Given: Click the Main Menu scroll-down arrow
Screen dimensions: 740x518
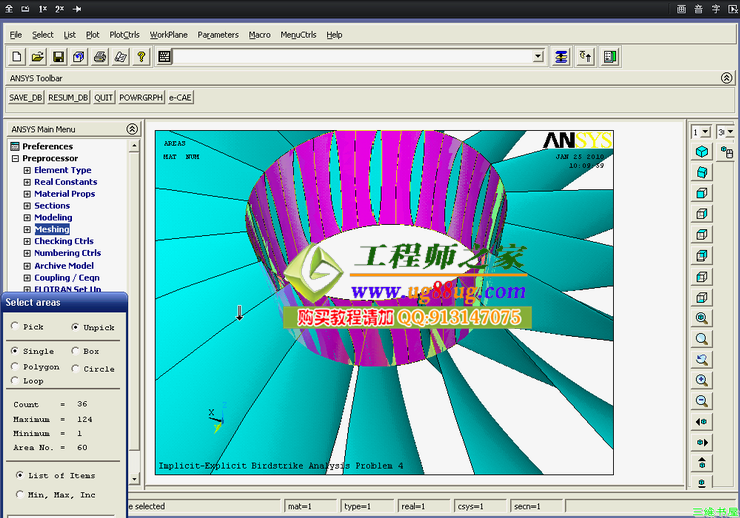Looking at the screenshot, I should 134,479.
